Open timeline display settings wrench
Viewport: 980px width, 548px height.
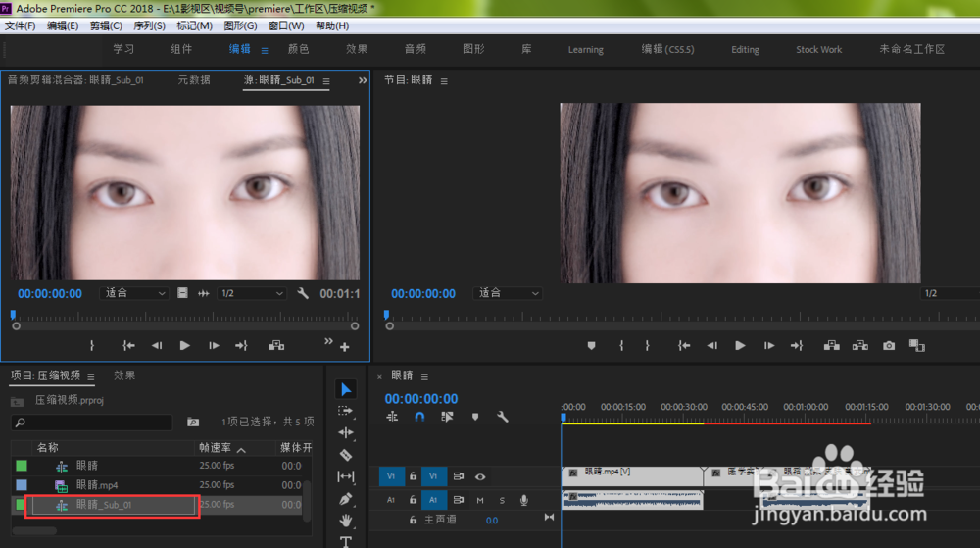click(503, 417)
